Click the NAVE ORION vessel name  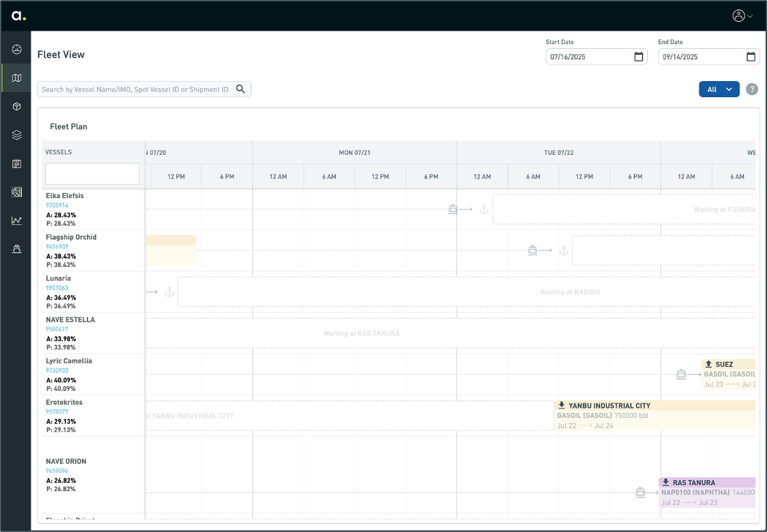66,461
